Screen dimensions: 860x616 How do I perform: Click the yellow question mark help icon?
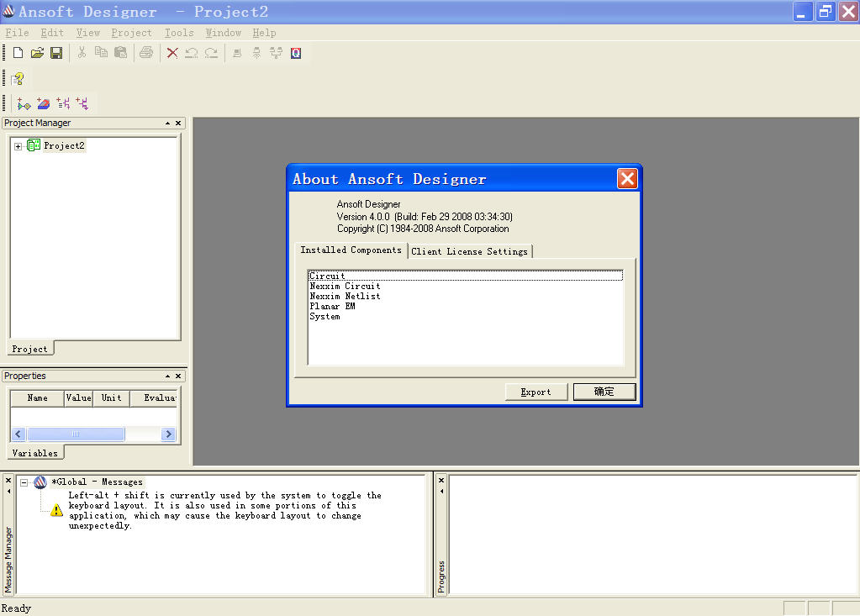18,79
